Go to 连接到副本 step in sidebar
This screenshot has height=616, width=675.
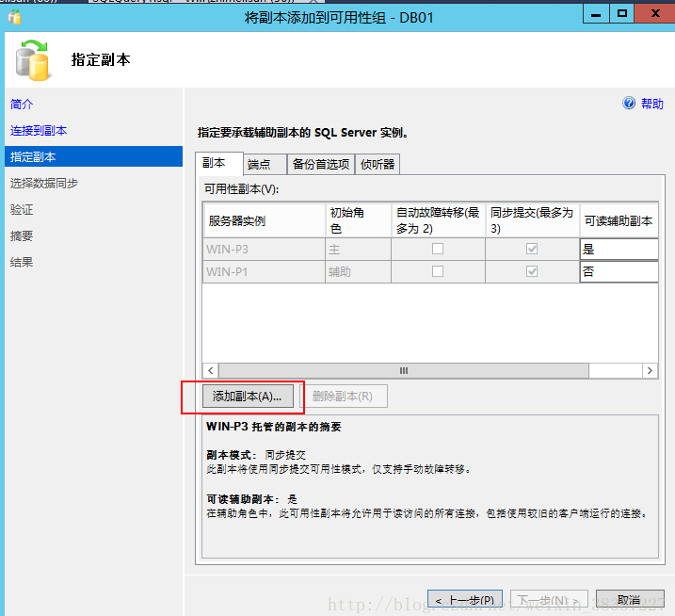(x=39, y=130)
